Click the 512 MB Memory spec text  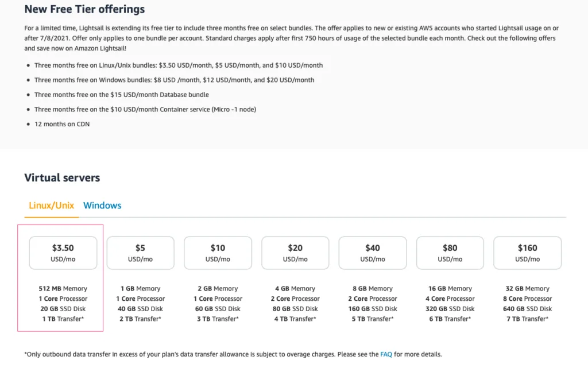tap(63, 289)
